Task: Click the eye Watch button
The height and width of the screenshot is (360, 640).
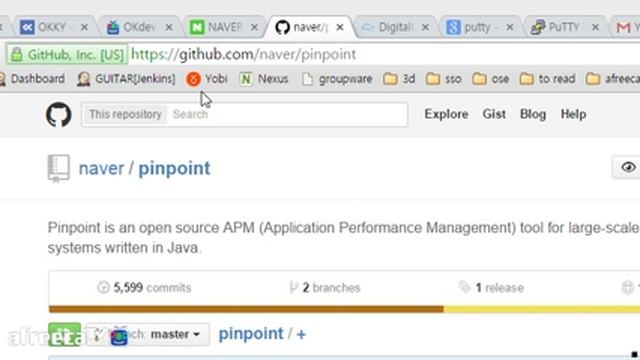Action: (626, 167)
